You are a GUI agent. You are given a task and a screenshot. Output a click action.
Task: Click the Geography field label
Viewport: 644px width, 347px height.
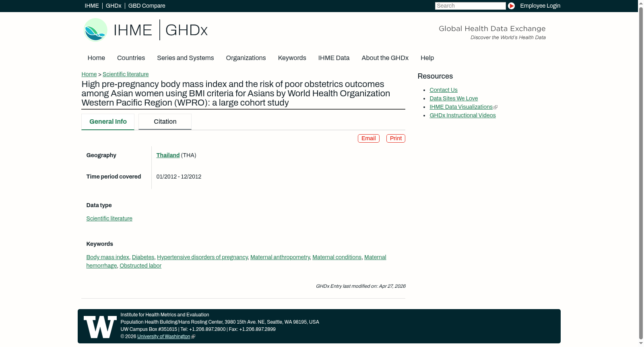coord(101,155)
